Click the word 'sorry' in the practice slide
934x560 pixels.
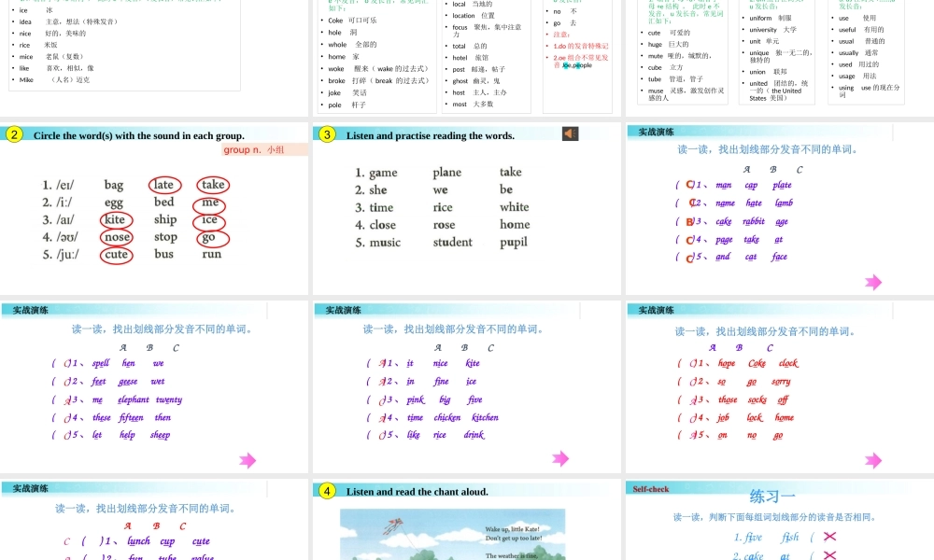[781, 382]
